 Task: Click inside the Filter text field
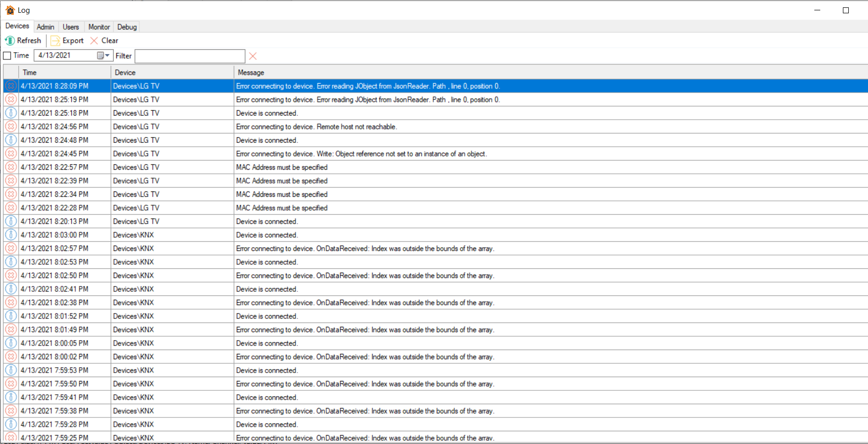(x=190, y=56)
